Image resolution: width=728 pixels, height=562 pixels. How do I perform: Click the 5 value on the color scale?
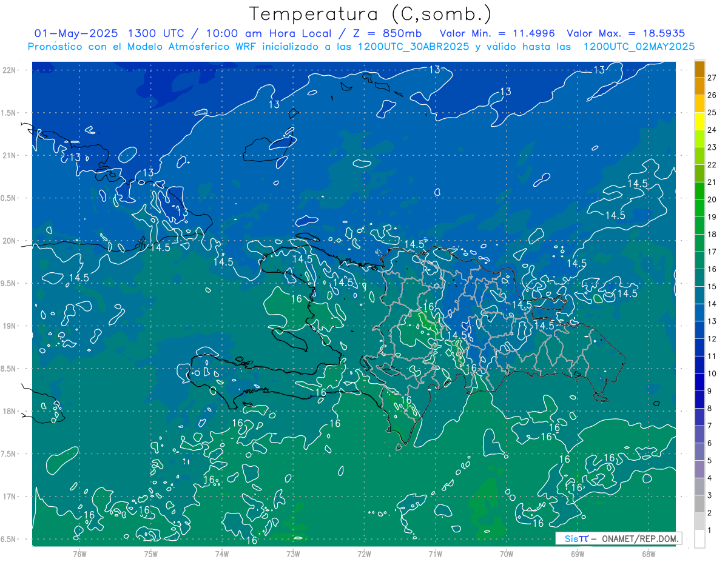click(710, 461)
